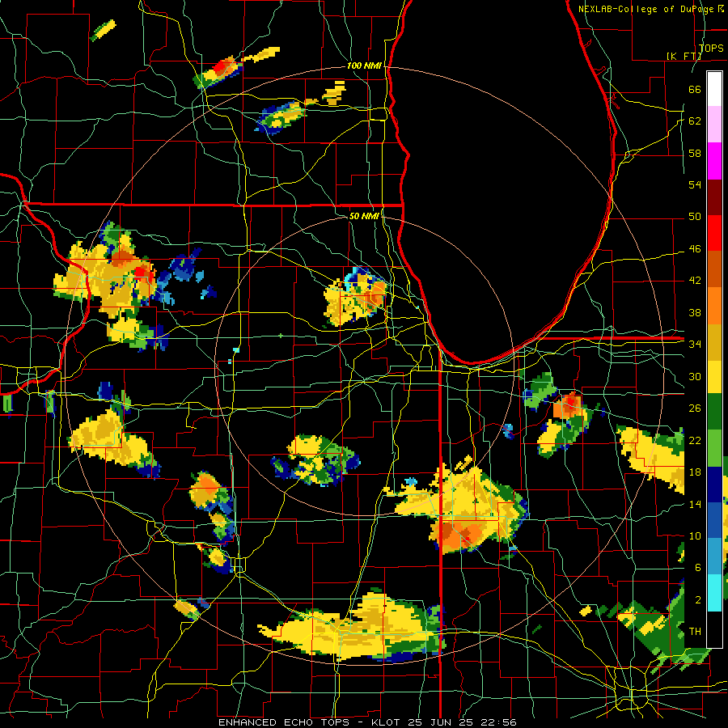Screen dimensions: 728x728
Task: Click the medium blue legend swatch
Action: click(714, 520)
